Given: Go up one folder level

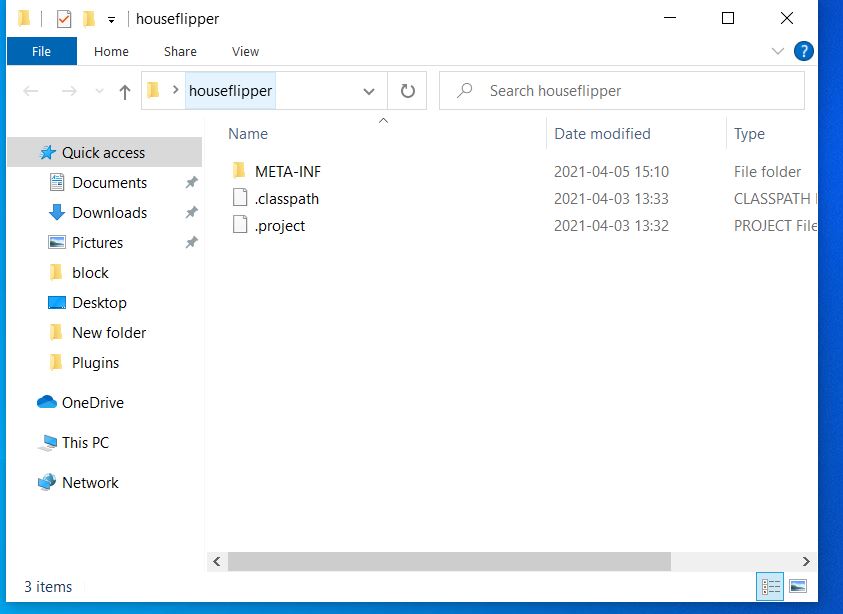Looking at the screenshot, I should point(125,92).
